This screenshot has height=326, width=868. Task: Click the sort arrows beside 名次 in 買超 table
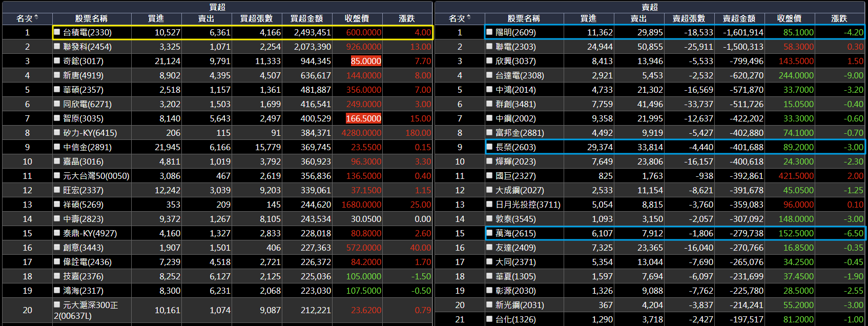coord(36,18)
